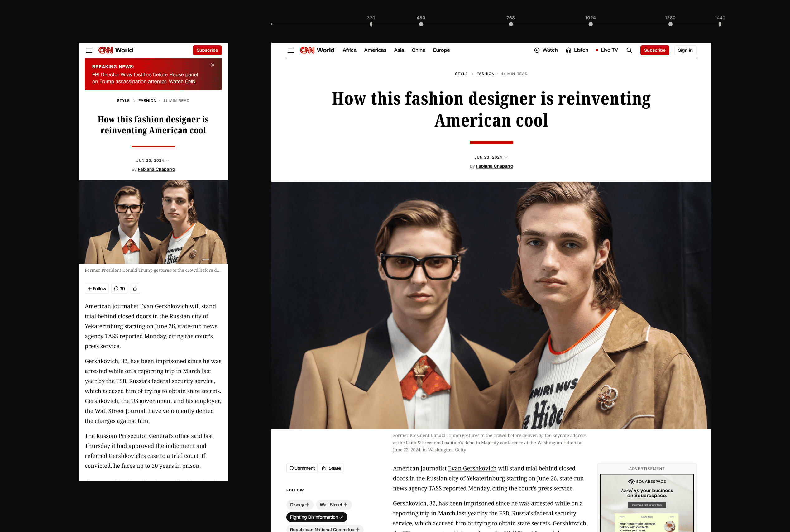The image size is (790, 532).
Task: Set breakpoint slider to 768 width
Action: pos(510,24)
